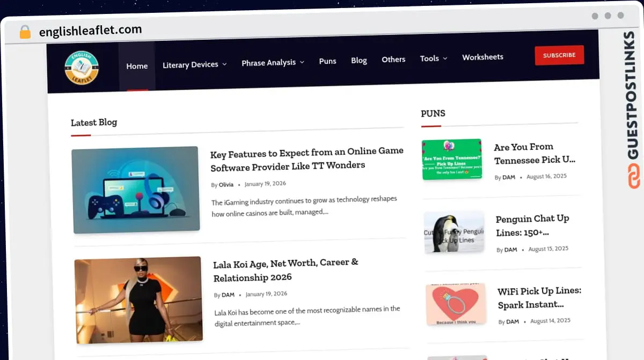The width and height of the screenshot is (644, 360).
Task: Open the Puns menu item
Action: point(327,61)
